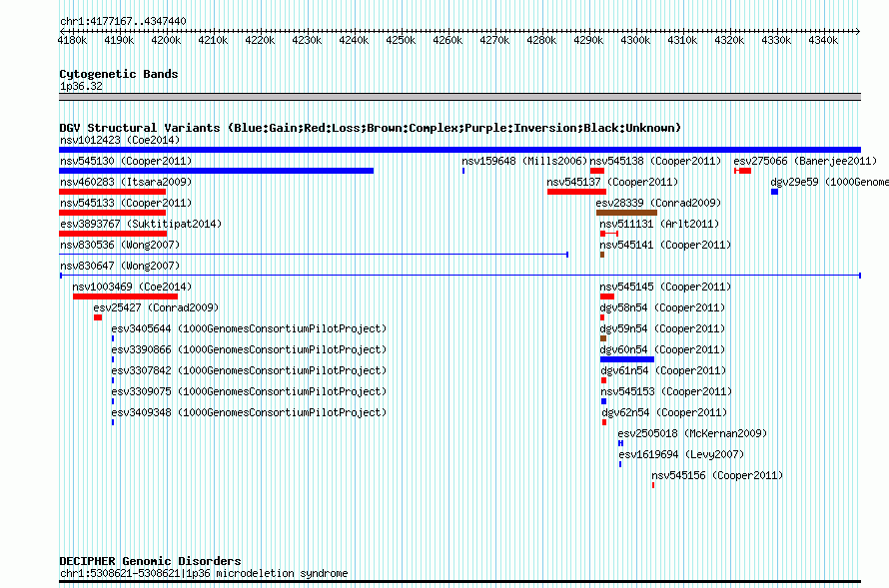Image resolution: width=889 pixels, height=588 pixels.
Task: Click the dgv61n54 (Cooper2011) label
Action: [x=663, y=370]
